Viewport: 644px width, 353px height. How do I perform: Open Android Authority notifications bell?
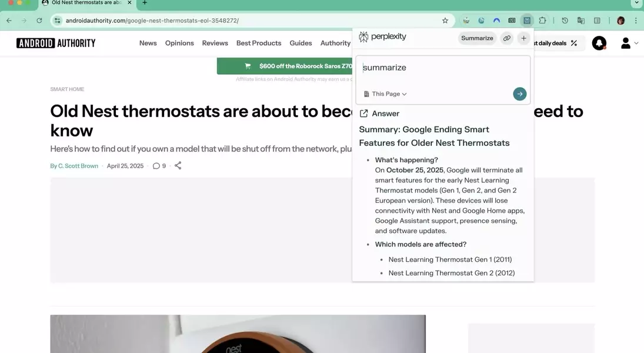[599, 43]
